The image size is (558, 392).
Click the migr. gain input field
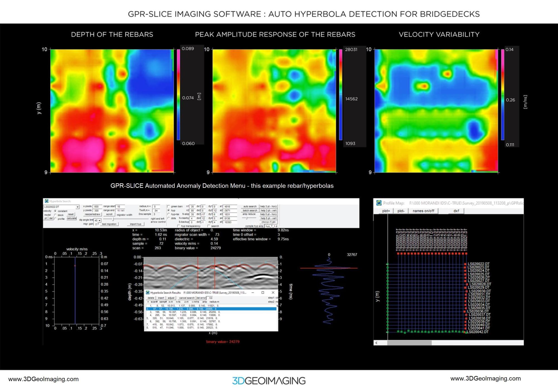(97, 224)
